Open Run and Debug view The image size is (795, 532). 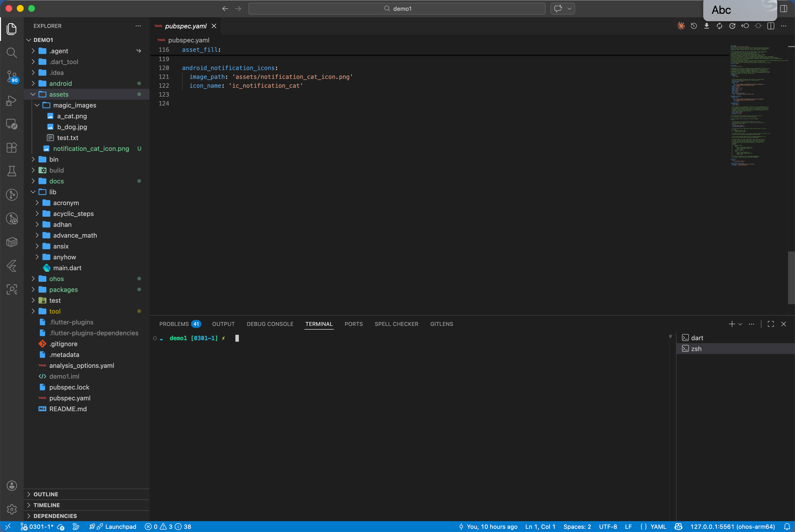click(12, 100)
